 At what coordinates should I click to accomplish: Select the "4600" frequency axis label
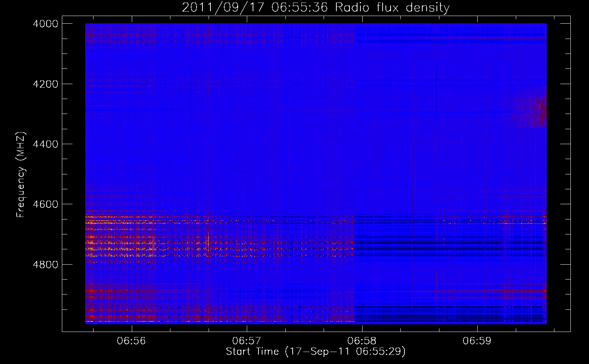click(x=46, y=204)
